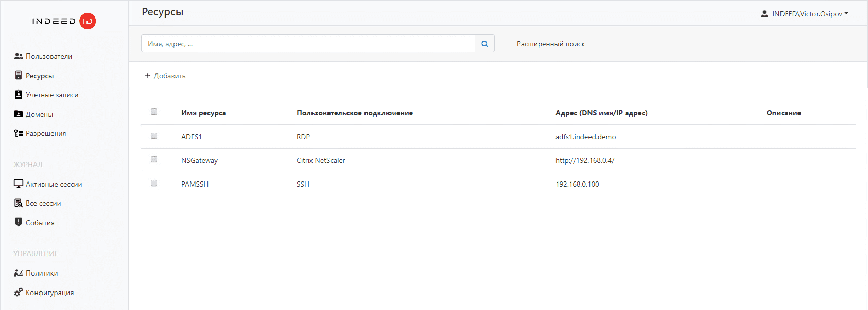Viewport: 868px width, 310px height.
Task: Click the Domains folder icon
Action: (x=19, y=114)
